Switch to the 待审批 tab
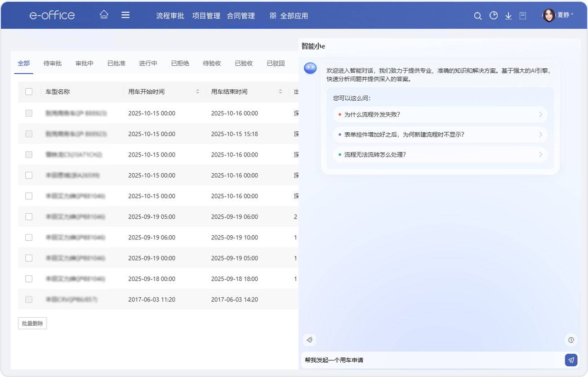Viewport: 588px width, 377px height. tap(53, 63)
